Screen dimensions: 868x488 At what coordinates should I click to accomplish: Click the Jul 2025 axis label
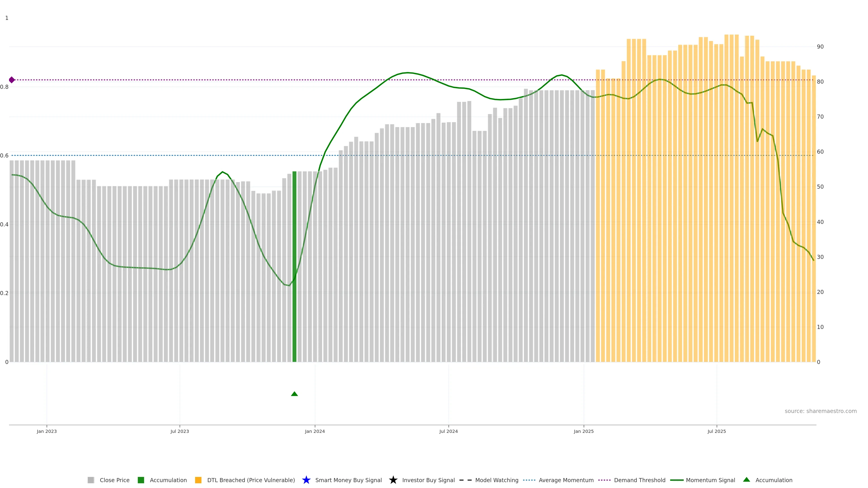716,431
